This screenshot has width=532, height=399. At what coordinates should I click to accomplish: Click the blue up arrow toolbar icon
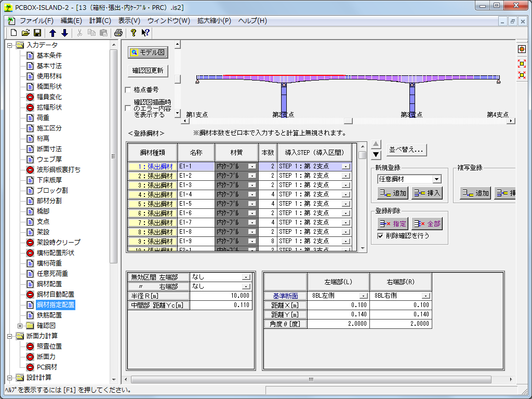(52, 33)
